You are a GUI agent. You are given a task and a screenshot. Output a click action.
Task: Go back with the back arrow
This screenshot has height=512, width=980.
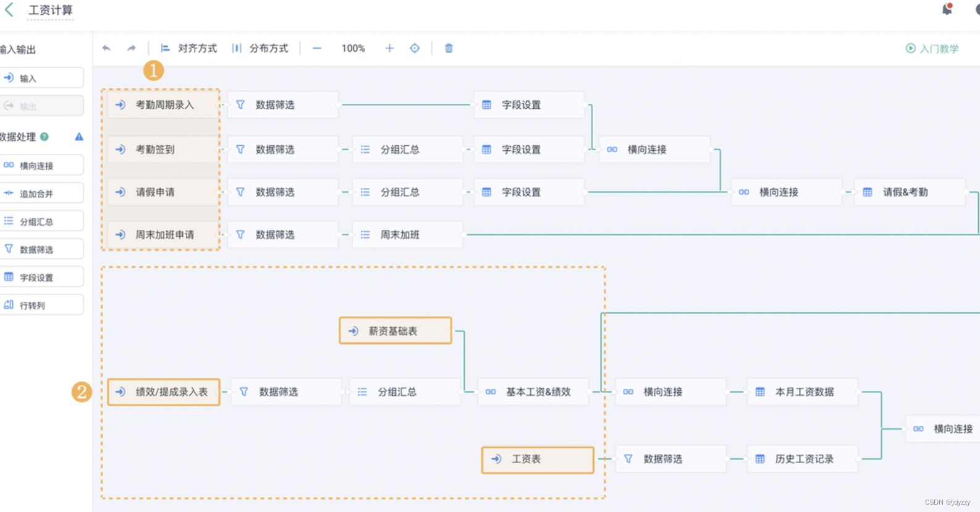pos(9,10)
